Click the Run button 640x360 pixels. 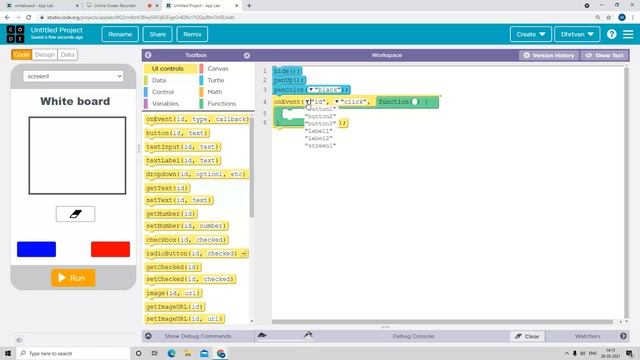[x=73, y=278]
